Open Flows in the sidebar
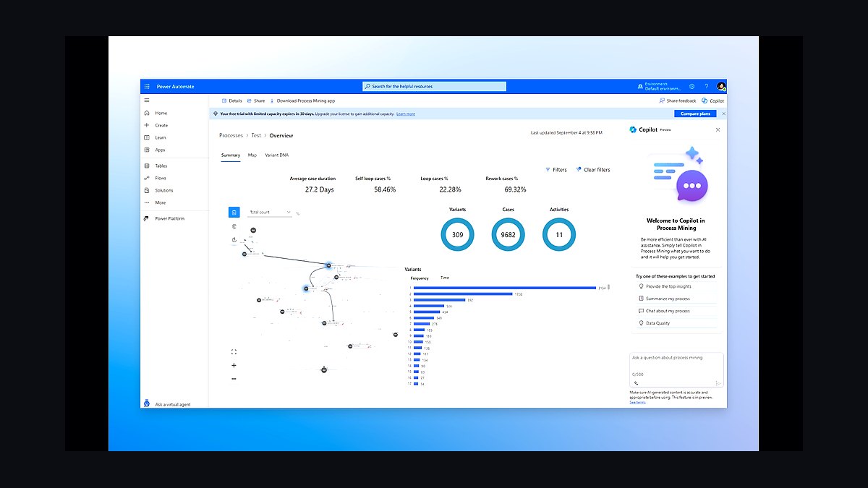The image size is (868, 488). [x=161, y=178]
